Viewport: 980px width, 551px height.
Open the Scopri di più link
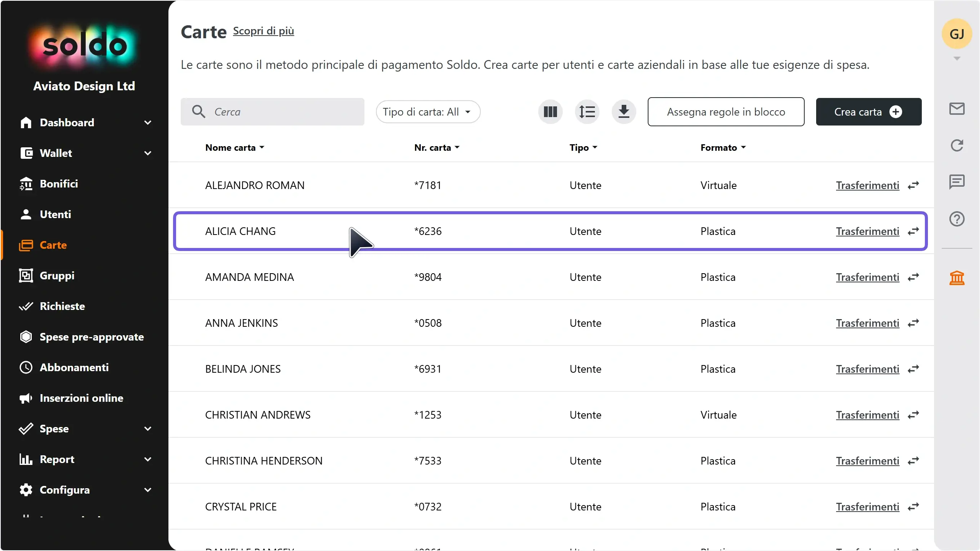point(263,31)
